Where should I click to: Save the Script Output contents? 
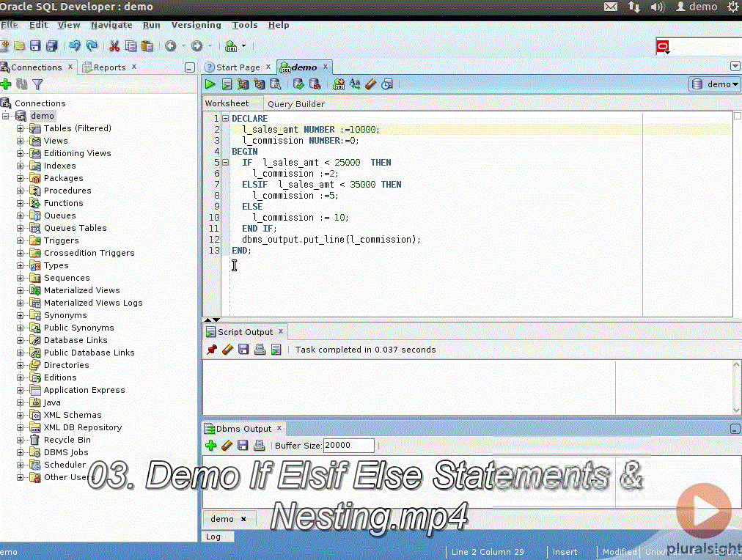[243, 350]
